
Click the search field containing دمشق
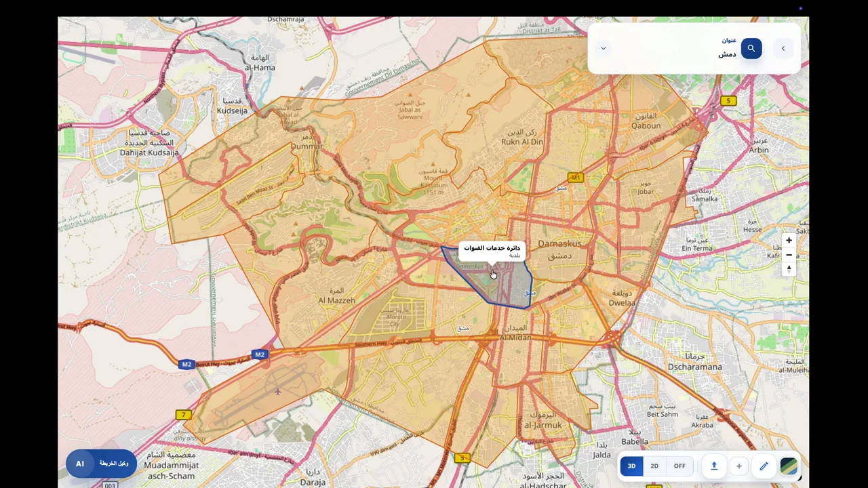(x=678, y=48)
